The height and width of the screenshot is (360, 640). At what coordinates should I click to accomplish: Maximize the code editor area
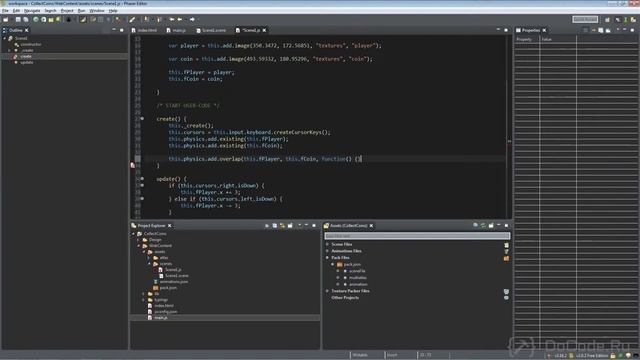point(506,30)
